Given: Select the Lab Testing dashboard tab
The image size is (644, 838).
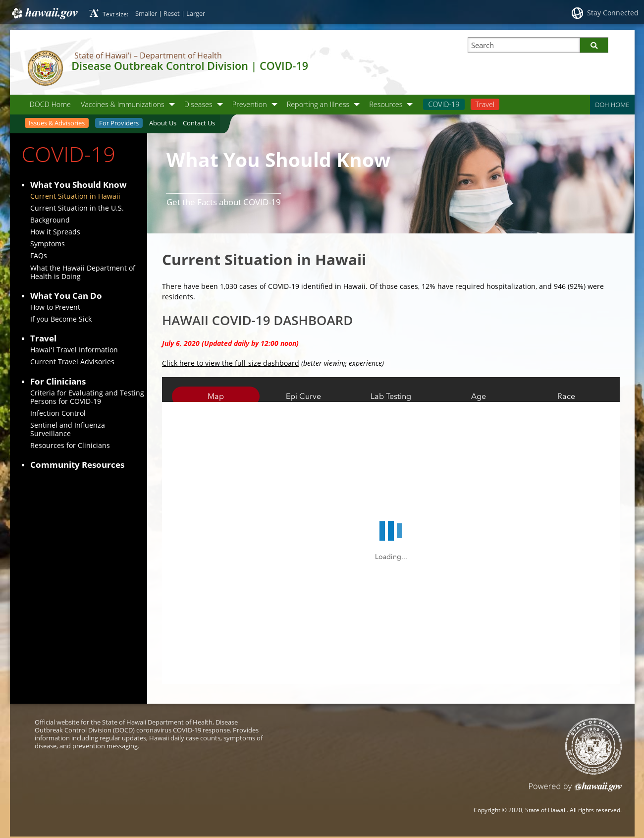Looking at the screenshot, I should [391, 396].
